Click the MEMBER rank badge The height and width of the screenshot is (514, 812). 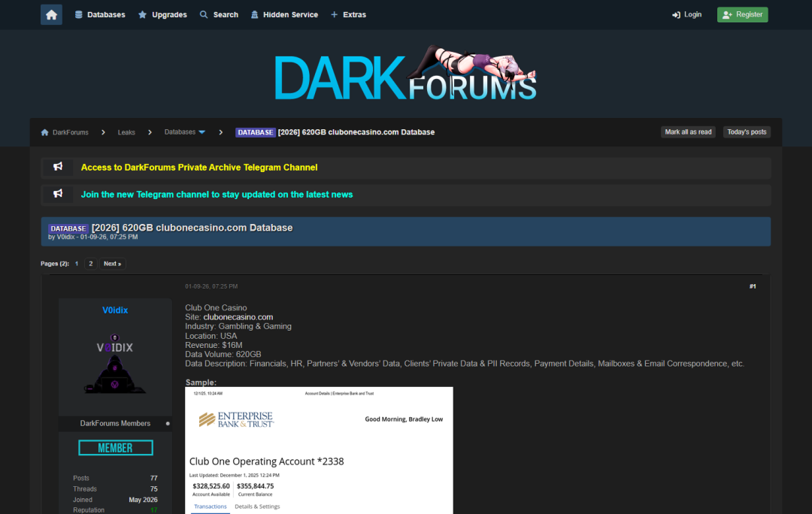[x=116, y=448]
